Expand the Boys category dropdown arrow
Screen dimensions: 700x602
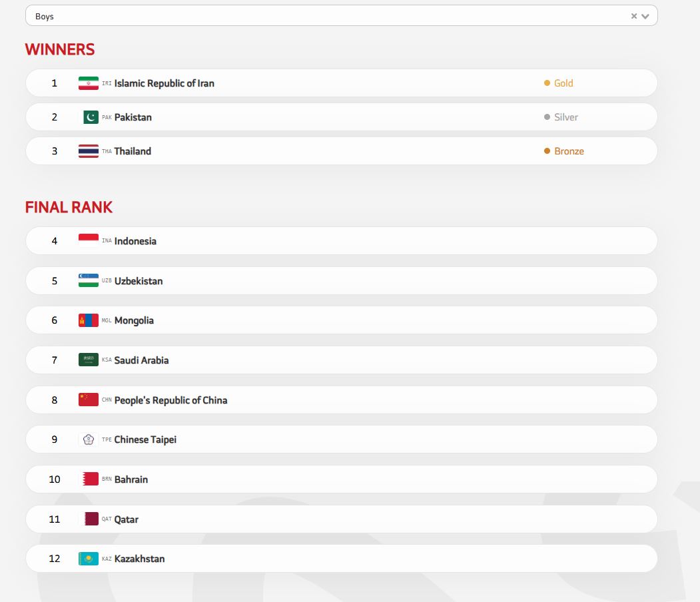click(x=645, y=16)
